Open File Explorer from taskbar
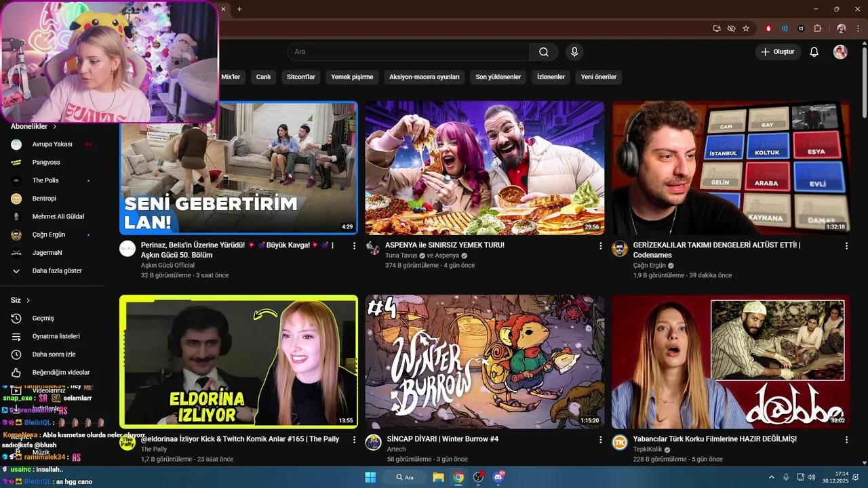 click(438, 477)
